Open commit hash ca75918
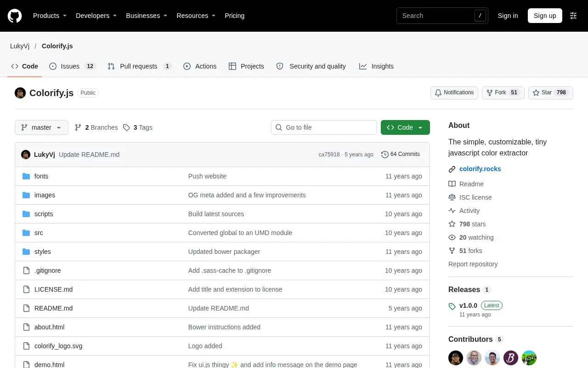The width and height of the screenshot is (588, 368). 329,155
